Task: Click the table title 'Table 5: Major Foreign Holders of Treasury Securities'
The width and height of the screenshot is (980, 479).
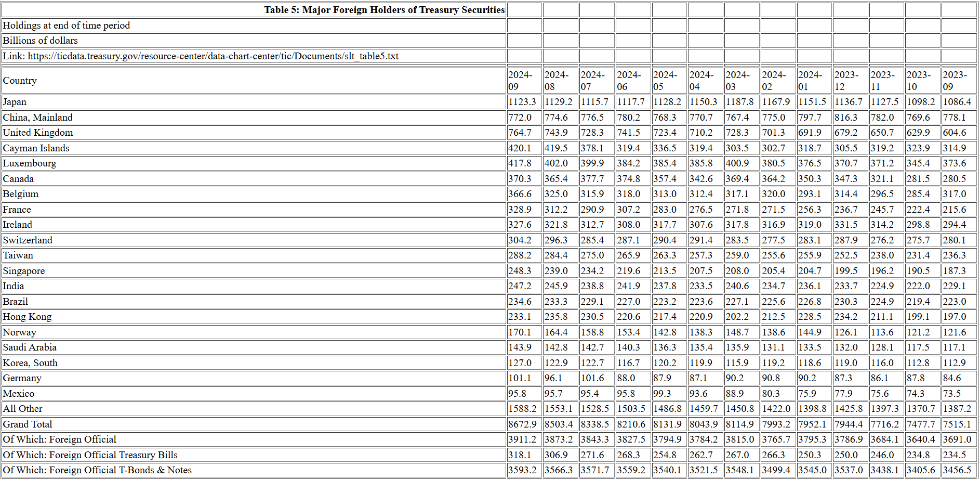Action: tap(384, 10)
